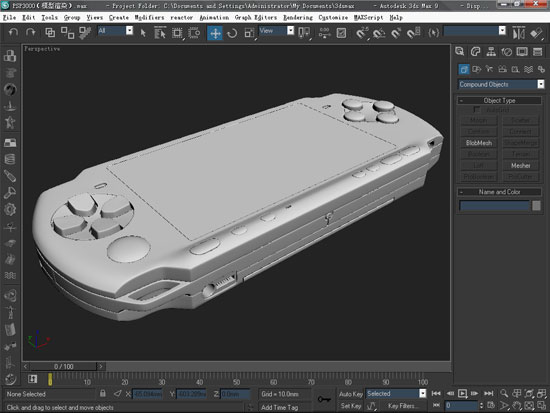Open the reactor menu
The image size is (550, 413).
pos(182,18)
